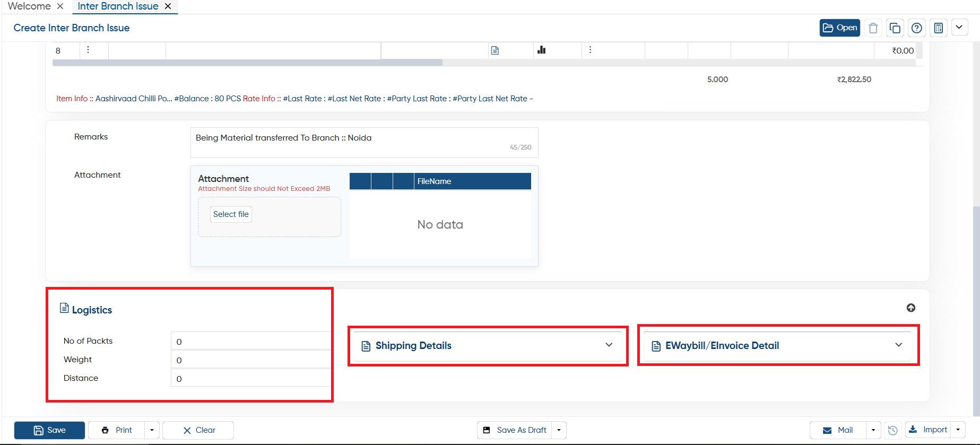980x445 pixels.
Task: Open the Print dropdown arrow
Action: [152, 430]
